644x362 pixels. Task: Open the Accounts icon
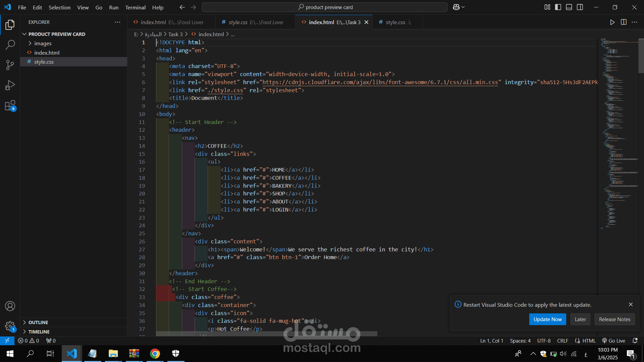(x=10, y=306)
